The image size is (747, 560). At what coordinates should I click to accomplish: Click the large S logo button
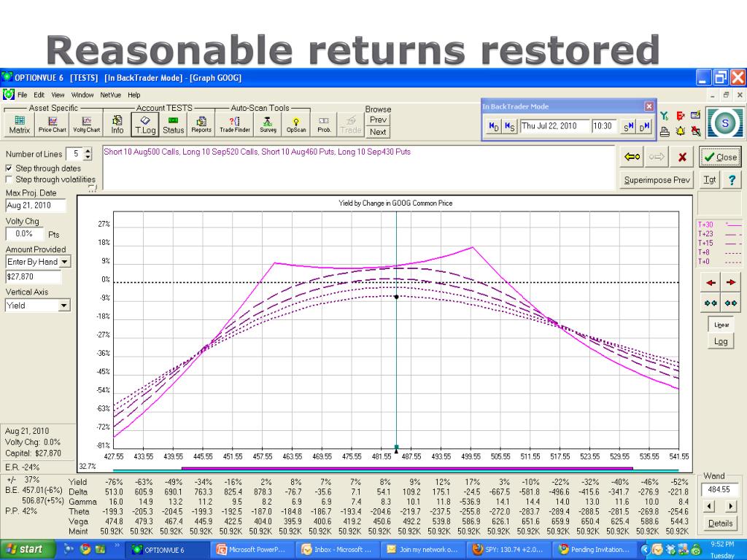[x=724, y=123]
